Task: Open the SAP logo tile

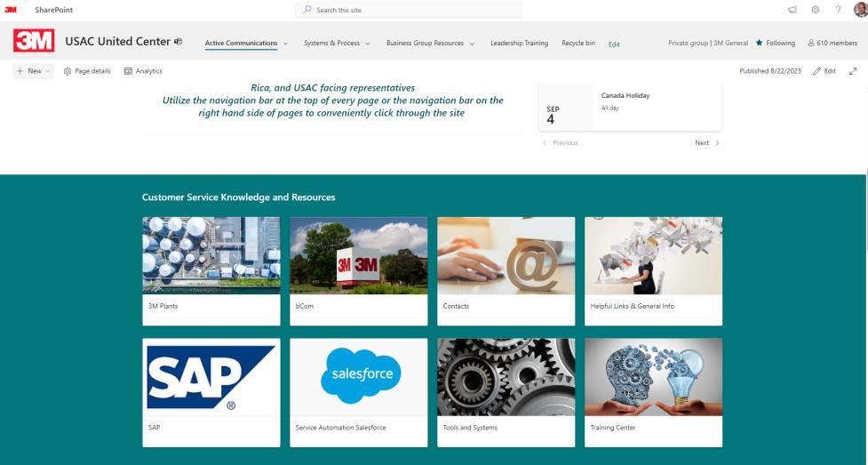Action: pyautogui.click(x=211, y=377)
